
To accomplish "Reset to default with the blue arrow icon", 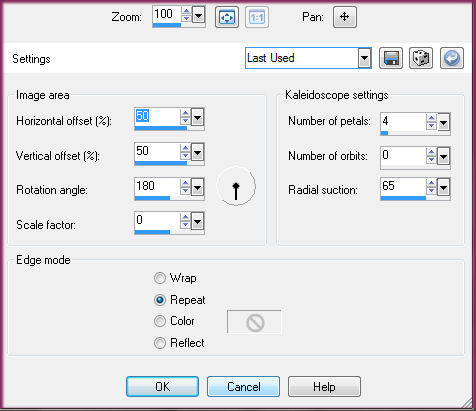I will click(452, 58).
